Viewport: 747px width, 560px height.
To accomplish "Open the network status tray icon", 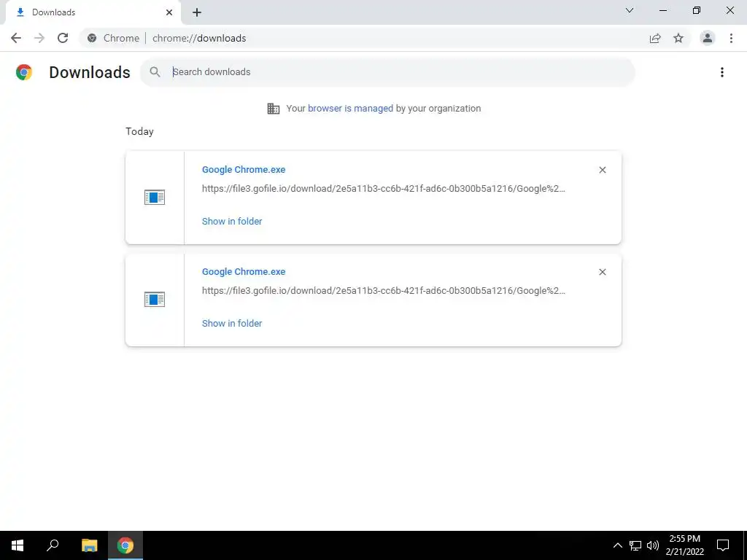I will [x=635, y=545].
